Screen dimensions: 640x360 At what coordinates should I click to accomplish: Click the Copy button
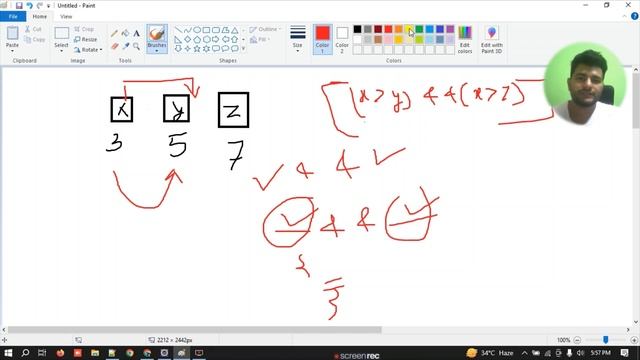pyautogui.click(x=34, y=40)
